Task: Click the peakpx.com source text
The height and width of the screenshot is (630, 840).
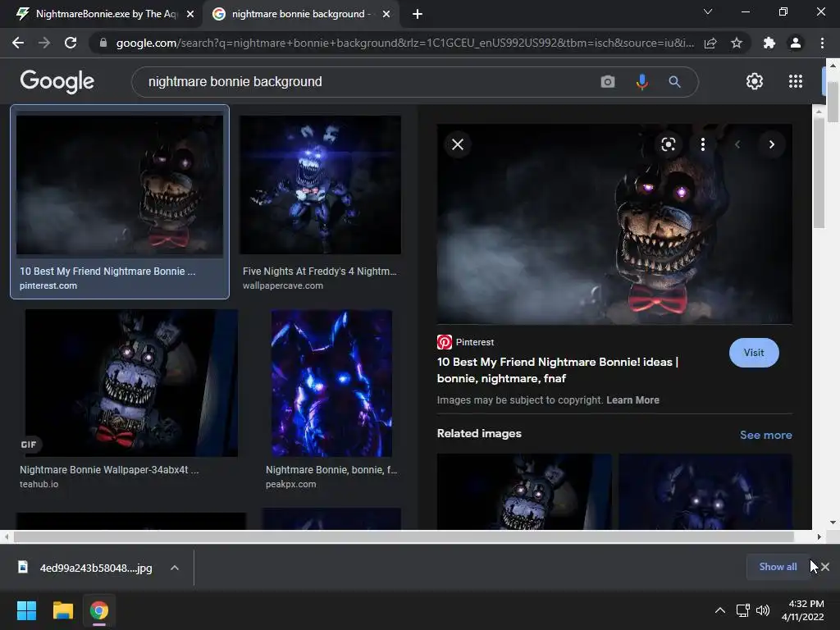Action: [291, 484]
